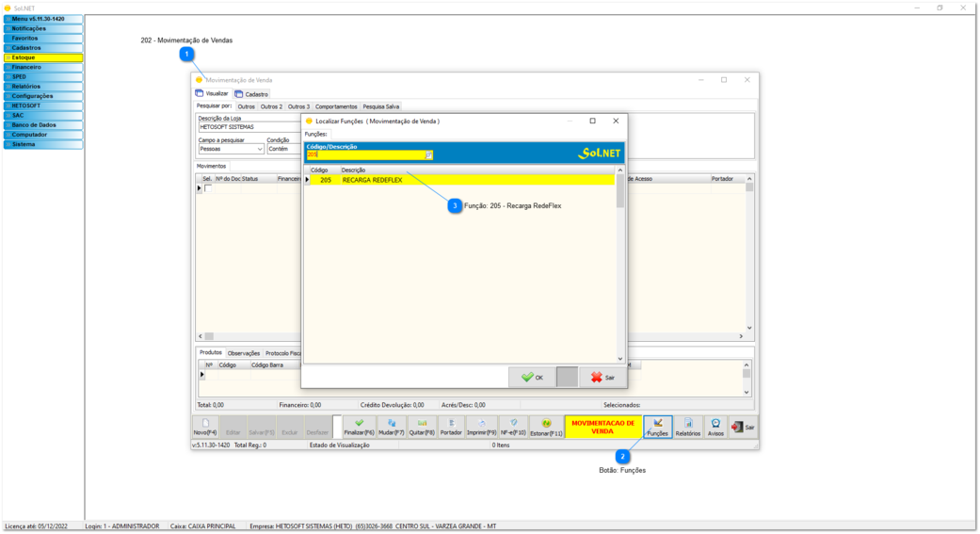The image size is (980, 534).
Task: Open the Financeiro sidebar menu
Action: (x=43, y=67)
